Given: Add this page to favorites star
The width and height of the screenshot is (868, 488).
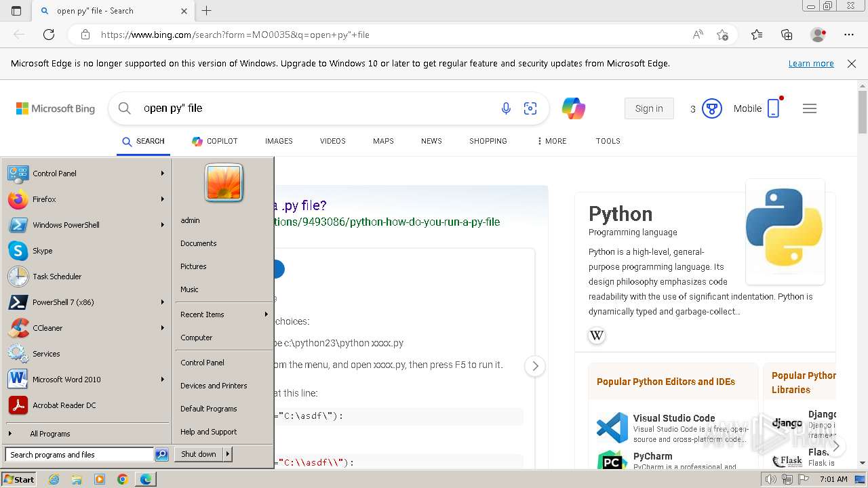Looking at the screenshot, I should 723,35.
